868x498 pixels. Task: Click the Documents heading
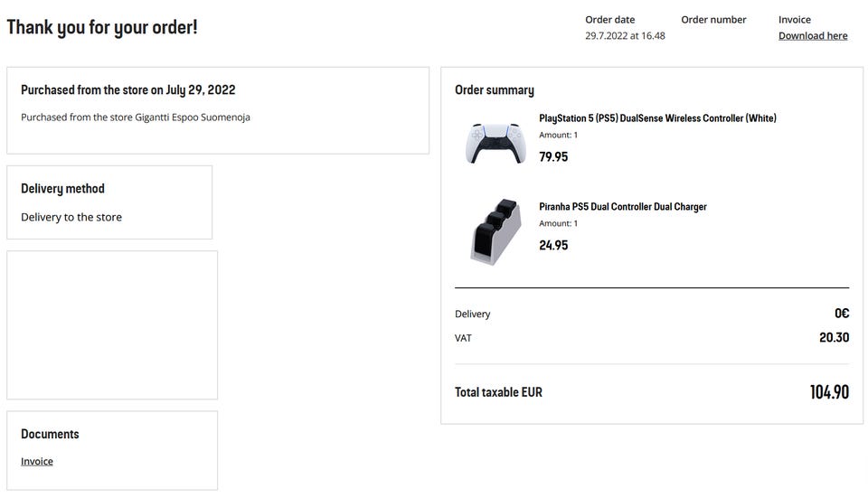click(x=50, y=435)
